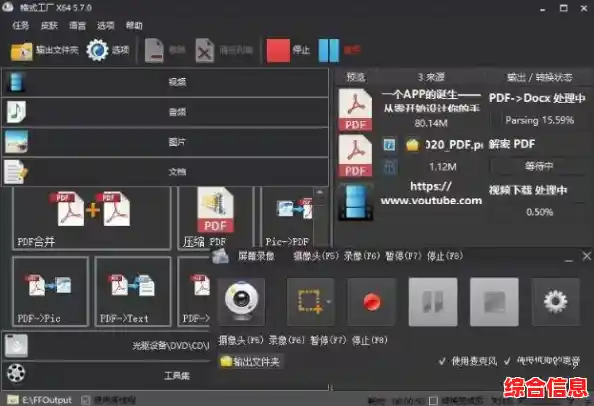Click the 1.12M file size text
This screenshot has width=594, height=406.
tap(442, 167)
